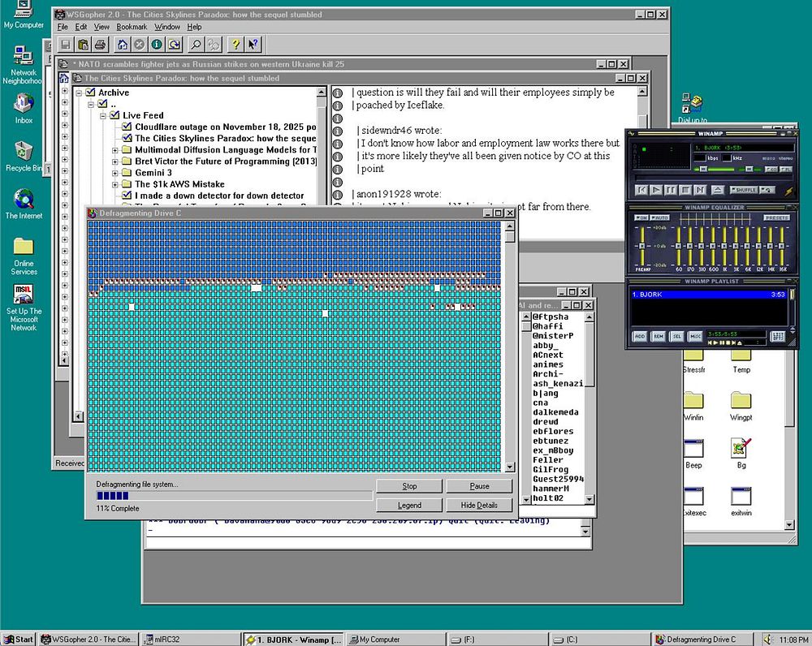The image size is (812, 646).
Task: Toggle the equalizer AUTO button
Action: (x=659, y=217)
